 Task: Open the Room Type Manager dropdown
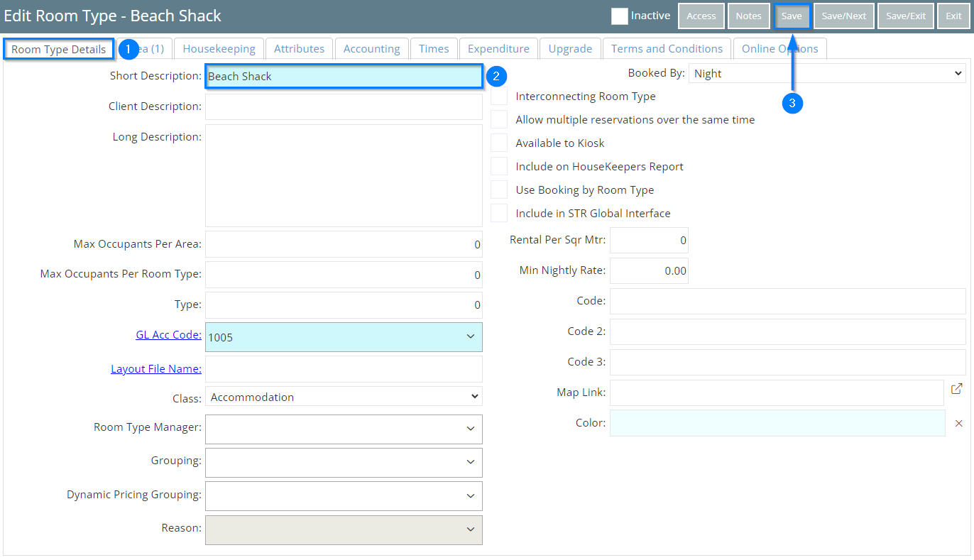coord(344,429)
